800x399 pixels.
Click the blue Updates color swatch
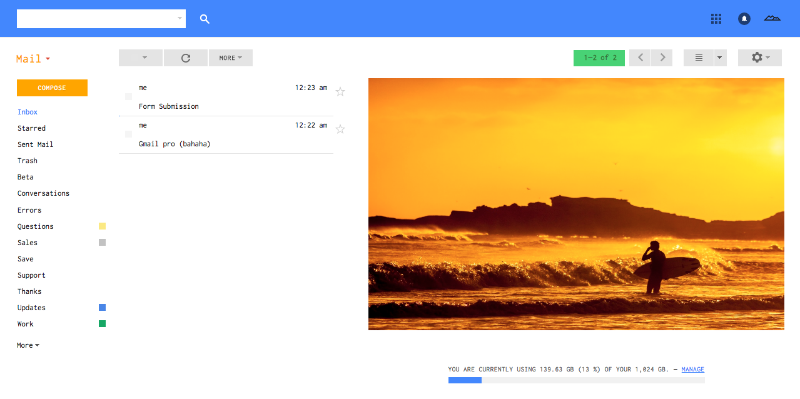pos(103,307)
